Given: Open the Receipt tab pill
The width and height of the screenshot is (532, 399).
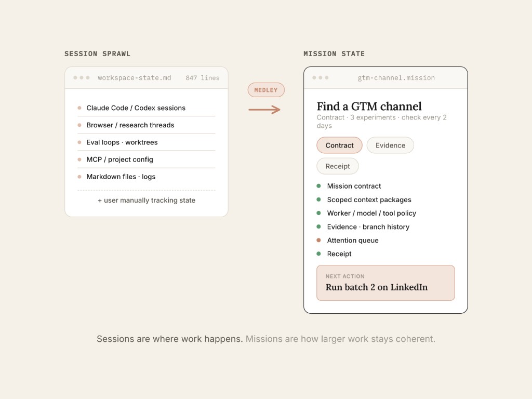Looking at the screenshot, I should coord(338,166).
